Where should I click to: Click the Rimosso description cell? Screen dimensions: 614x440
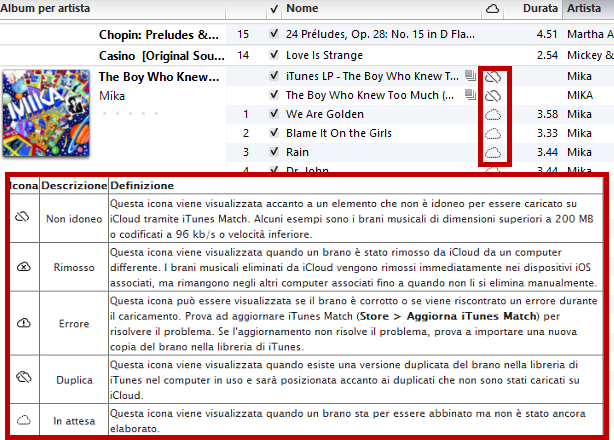[74, 267]
